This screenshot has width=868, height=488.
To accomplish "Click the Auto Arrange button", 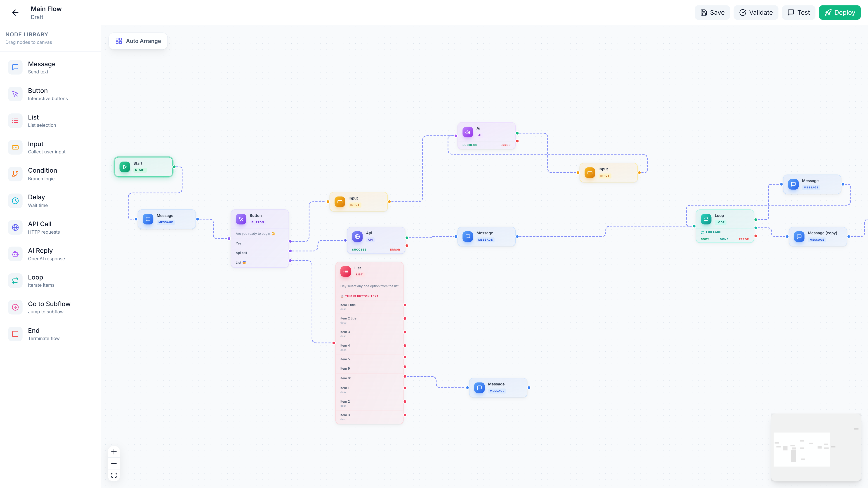I will (x=138, y=41).
